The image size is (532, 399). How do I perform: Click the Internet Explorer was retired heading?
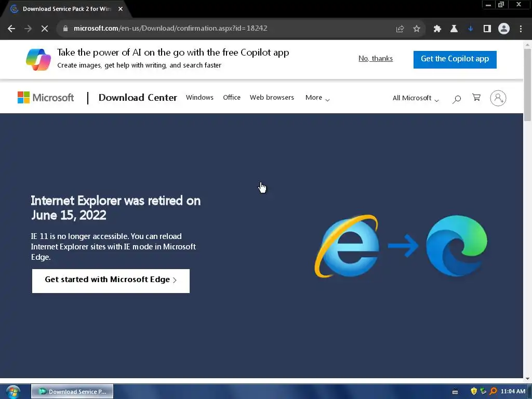coord(115,208)
